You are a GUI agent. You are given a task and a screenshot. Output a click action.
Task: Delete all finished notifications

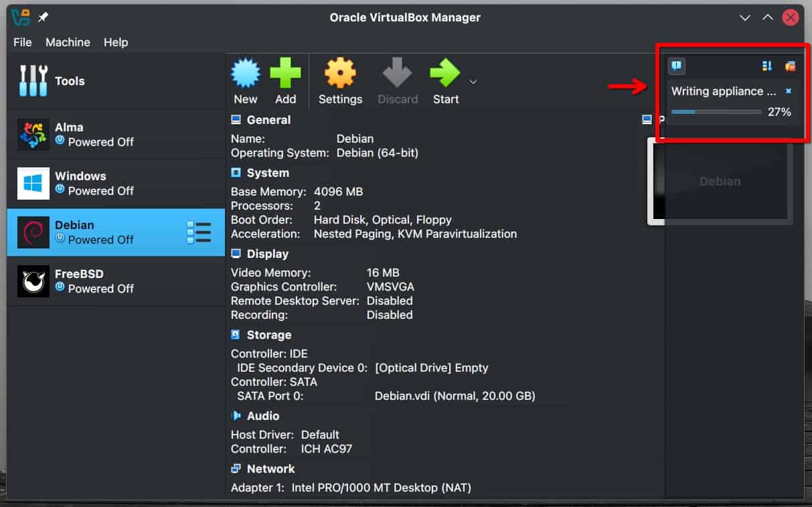pyautogui.click(x=791, y=66)
